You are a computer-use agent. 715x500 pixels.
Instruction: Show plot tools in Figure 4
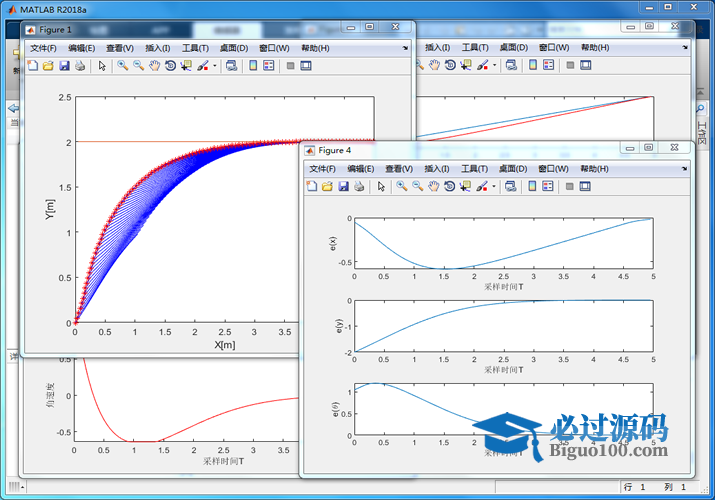[x=585, y=186]
